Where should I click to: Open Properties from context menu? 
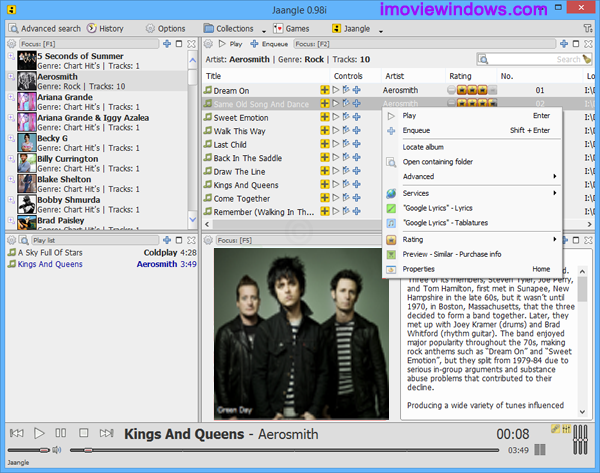pos(472,269)
